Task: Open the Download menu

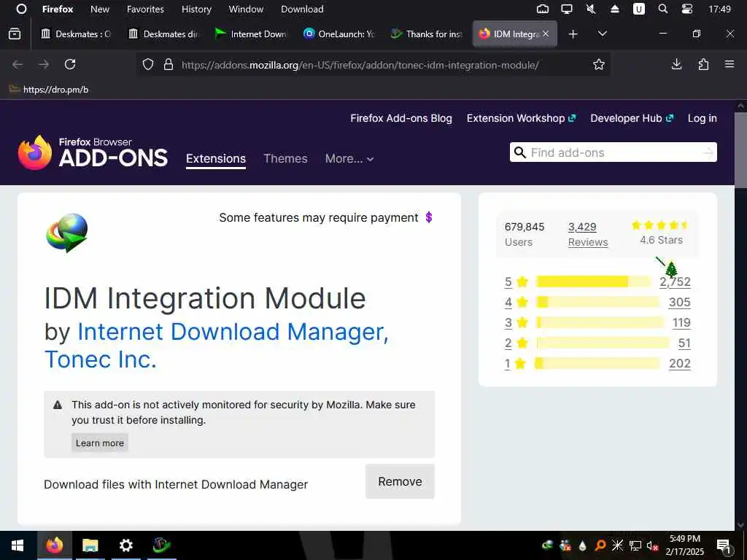Action: click(302, 9)
